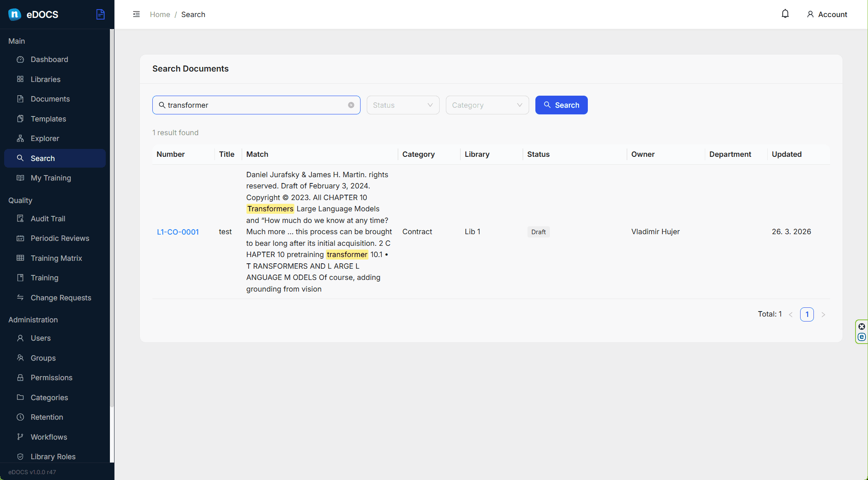Click the Library Roles shield icon
Image resolution: width=868 pixels, height=480 pixels.
(20, 457)
